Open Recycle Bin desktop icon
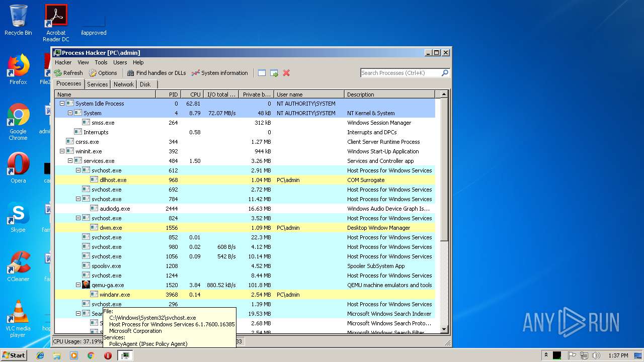This screenshot has height=362, width=644. pyautogui.click(x=18, y=20)
